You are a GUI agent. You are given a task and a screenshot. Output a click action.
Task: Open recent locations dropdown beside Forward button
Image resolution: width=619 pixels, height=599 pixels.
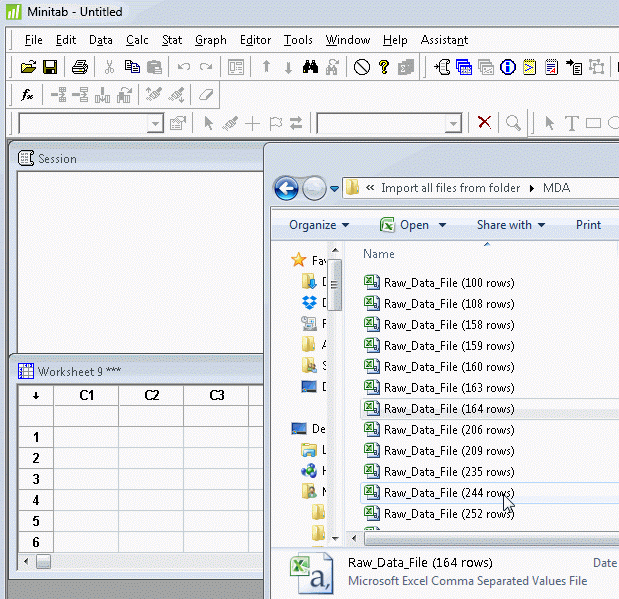(334, 189)
